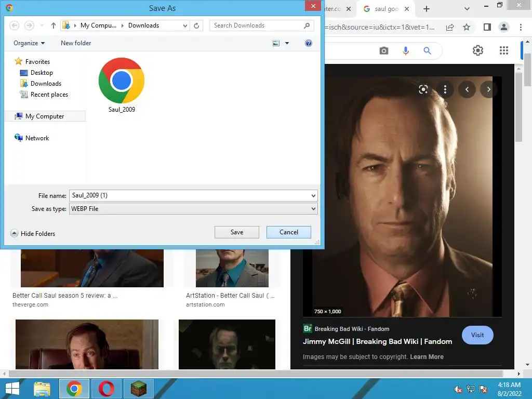
Task: Search by image camera icon
Action: coord(384,51)
